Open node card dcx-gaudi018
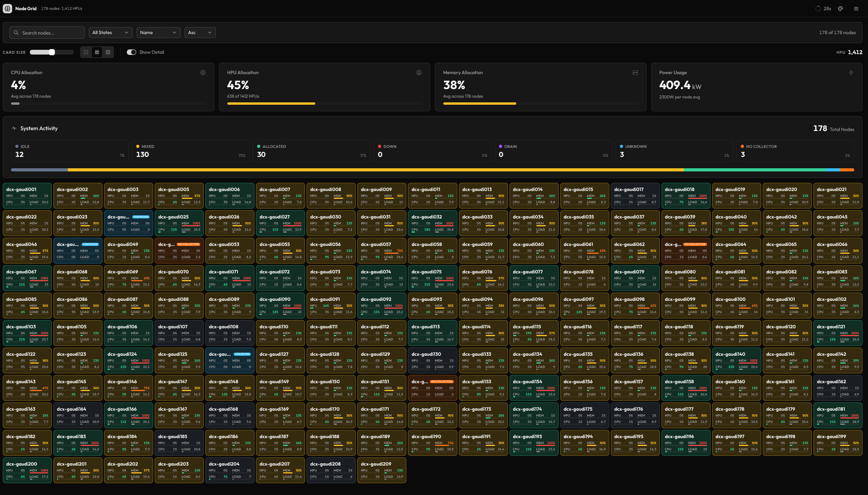 click(x=686, y=195)
